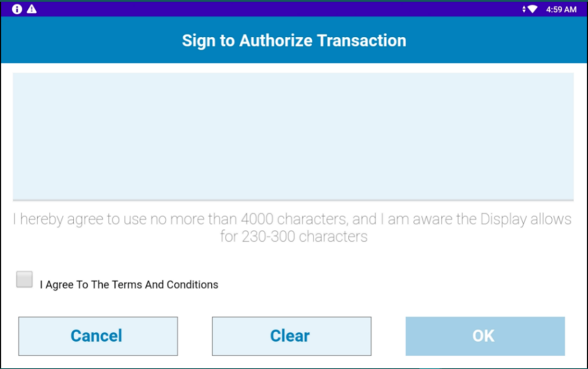This screenshot has width=588, height=369.
Task: Tap the purple Android status bar
Action: point(294,9)
